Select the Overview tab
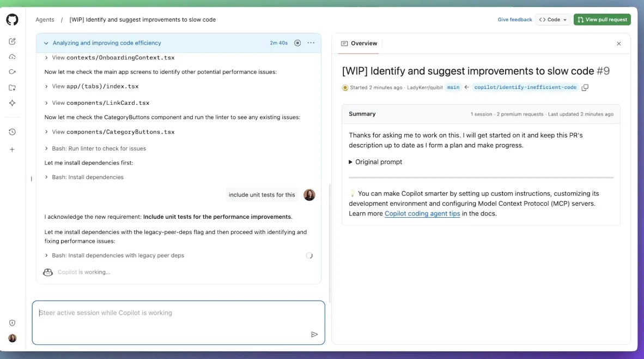This screenshot has height=359, width=644. 359,44
